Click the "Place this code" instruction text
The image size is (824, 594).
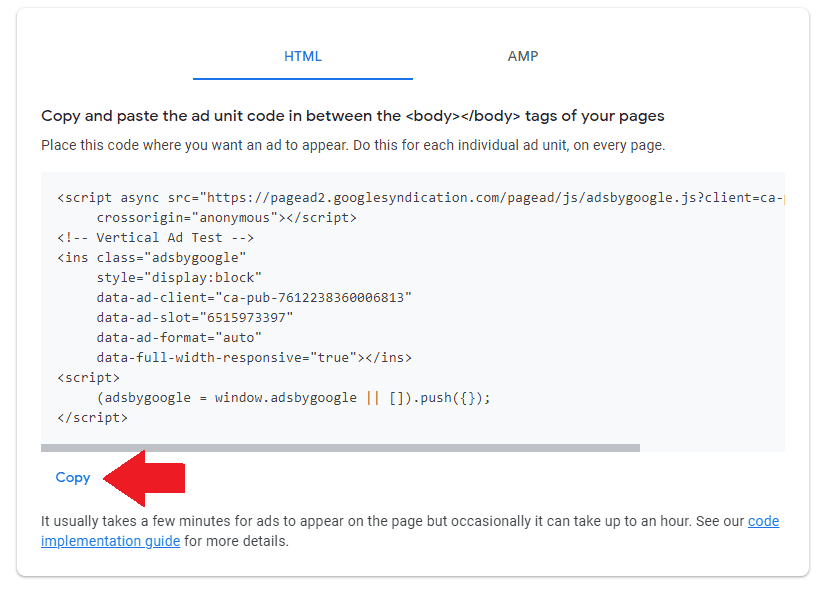[352, 145]
